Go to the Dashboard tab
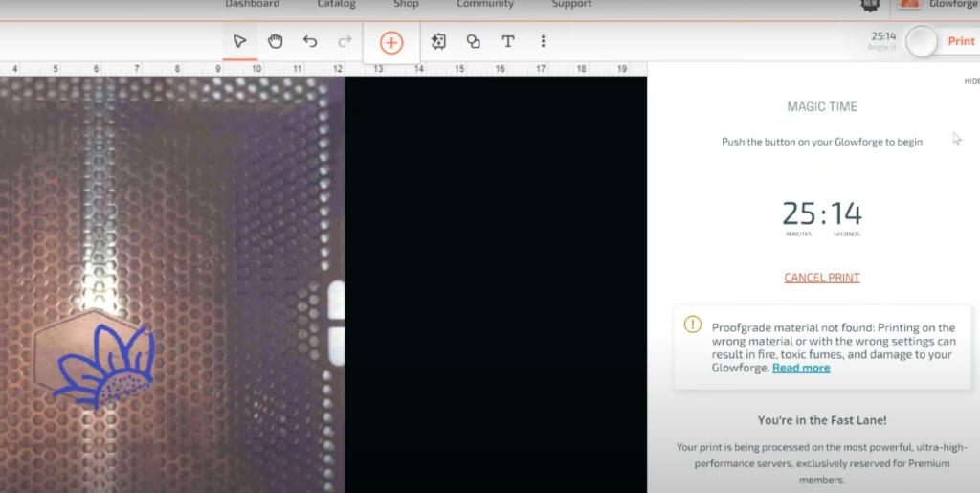The width and height of the screenshot is (980, 493). point(252,5)
